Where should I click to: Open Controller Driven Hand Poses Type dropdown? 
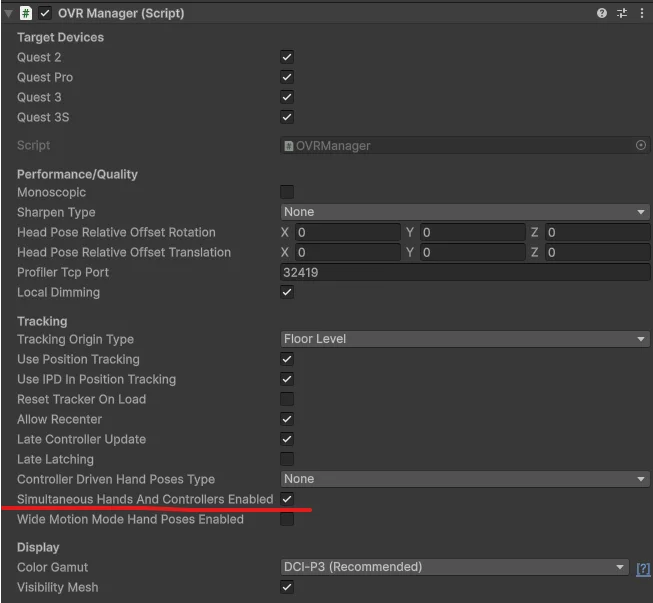465,479
